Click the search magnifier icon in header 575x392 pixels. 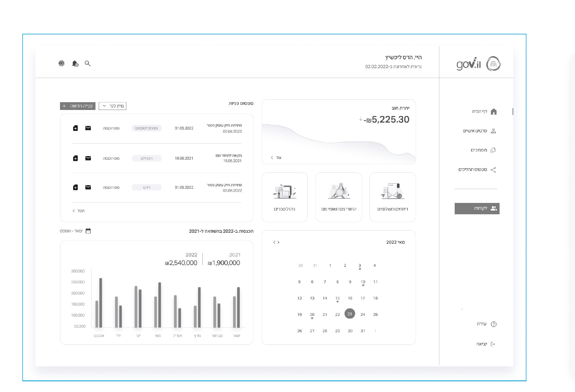pyautogui.click(x=87, y=64)
